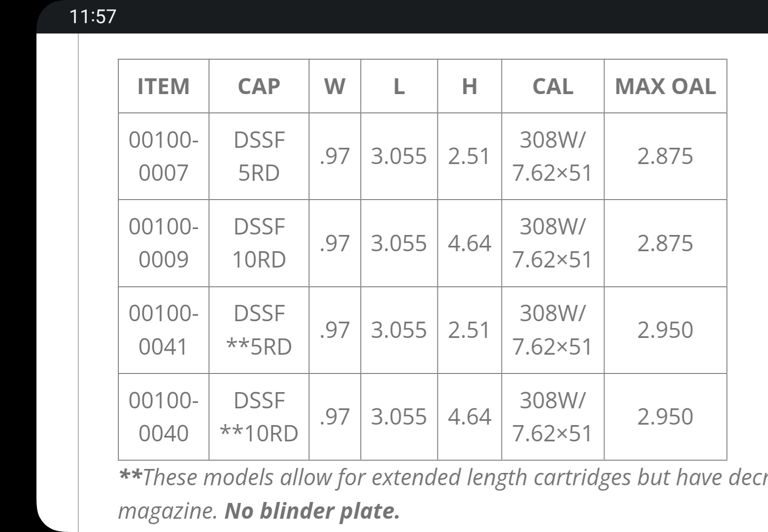Viewport: 768px width, 532px height.
Task: Click the CAL column header
Action: click(553, 86)
